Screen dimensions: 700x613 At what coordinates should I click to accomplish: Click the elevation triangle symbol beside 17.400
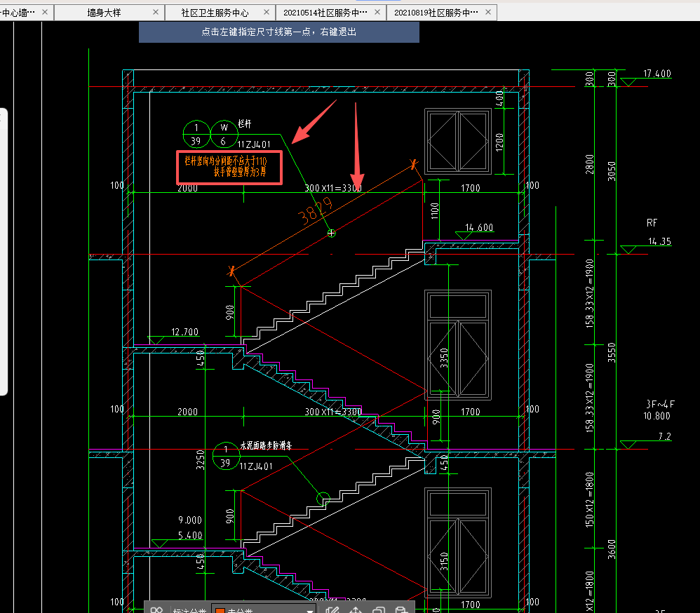click(x=628, y=82)
